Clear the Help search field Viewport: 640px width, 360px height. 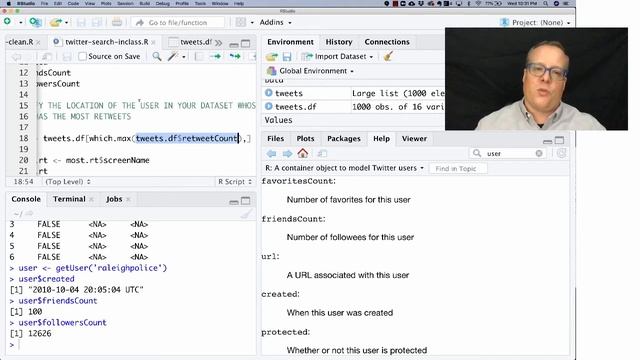click(x=539, y=153)
